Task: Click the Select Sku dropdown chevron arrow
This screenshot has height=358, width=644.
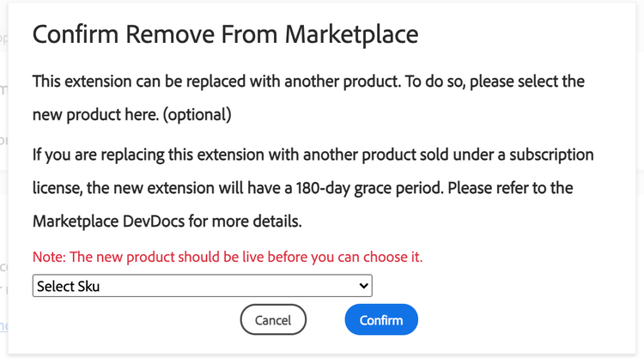Action: point(364,286)
